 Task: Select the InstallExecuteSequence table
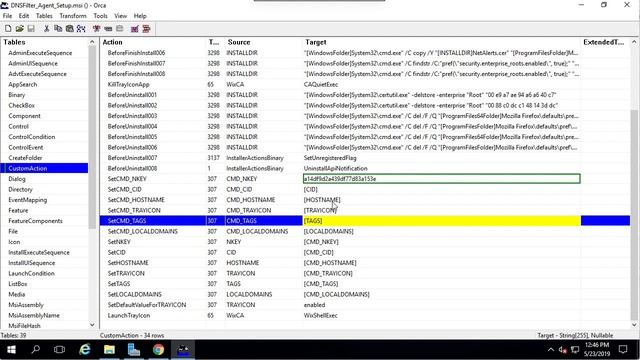[39, 252]
